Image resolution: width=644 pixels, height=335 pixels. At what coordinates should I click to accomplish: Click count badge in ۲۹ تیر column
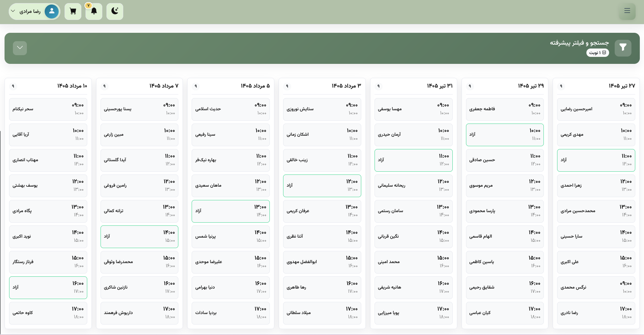470,86
